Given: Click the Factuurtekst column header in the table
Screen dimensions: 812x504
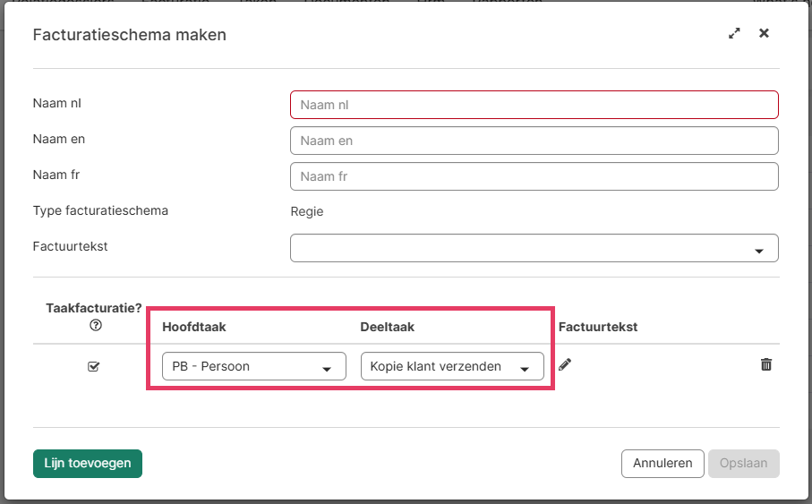Looking at the screenshot, I should [597, 327].
